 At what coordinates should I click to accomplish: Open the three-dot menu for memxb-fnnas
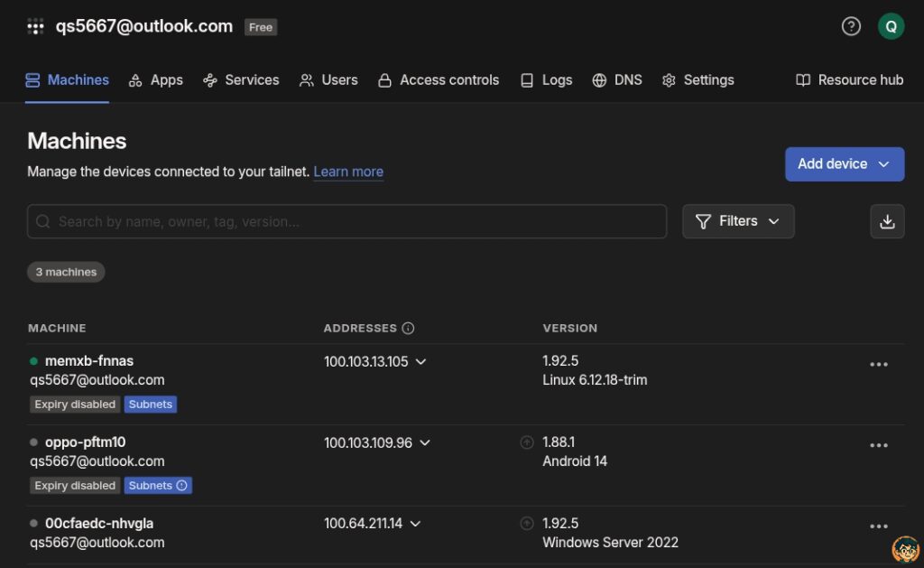point(878,365)
